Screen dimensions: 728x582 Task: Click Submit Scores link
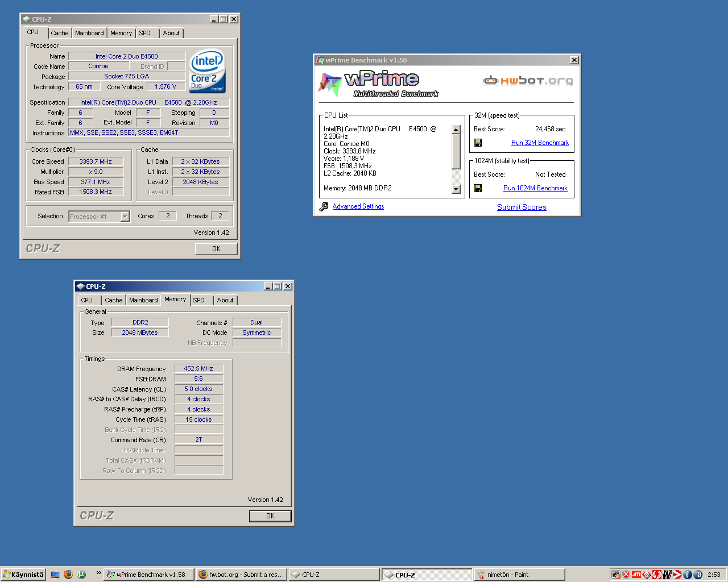click(522, 207)
